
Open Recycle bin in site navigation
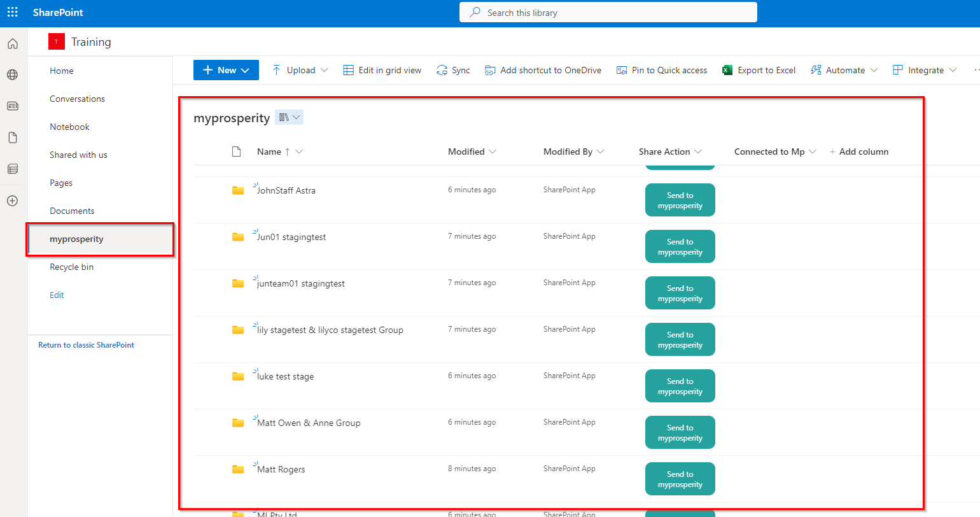coord(71,267)
